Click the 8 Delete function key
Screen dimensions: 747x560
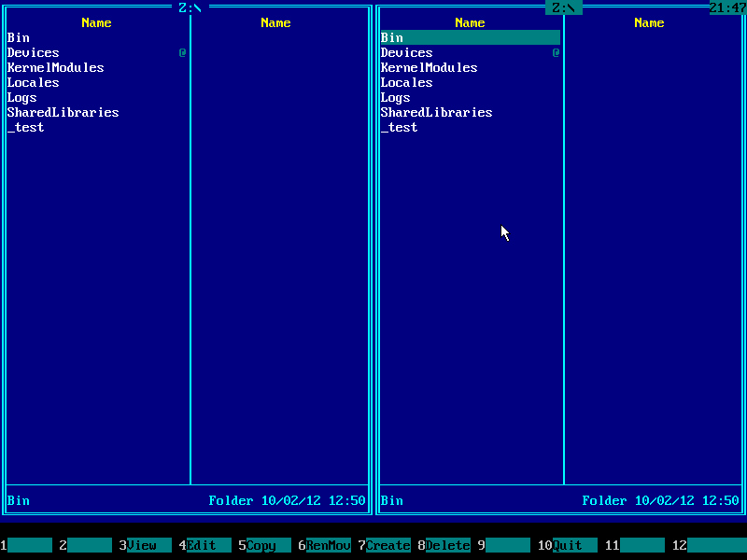coord(444,545)
